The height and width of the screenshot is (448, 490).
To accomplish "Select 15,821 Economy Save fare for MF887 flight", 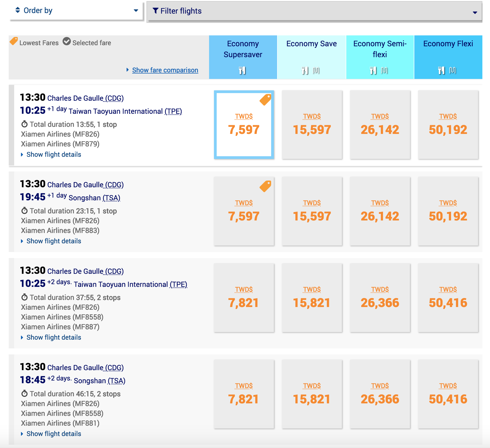I will 312,298.
